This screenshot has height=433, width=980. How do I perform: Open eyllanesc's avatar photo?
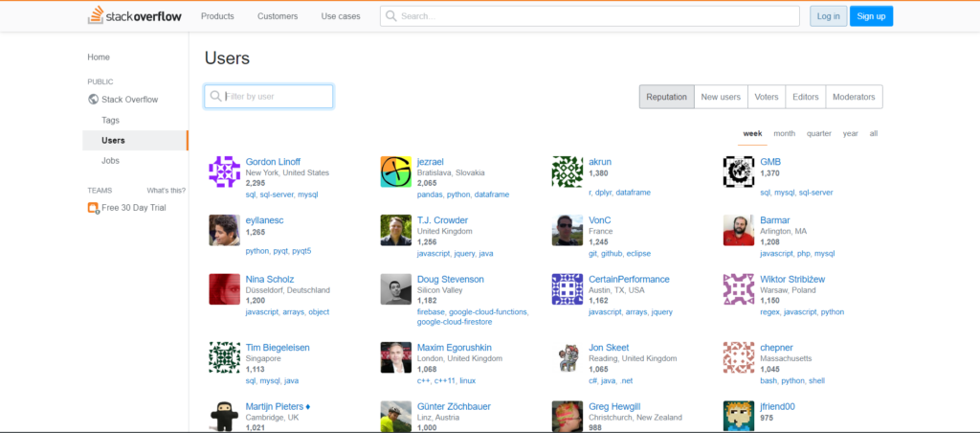224,230
